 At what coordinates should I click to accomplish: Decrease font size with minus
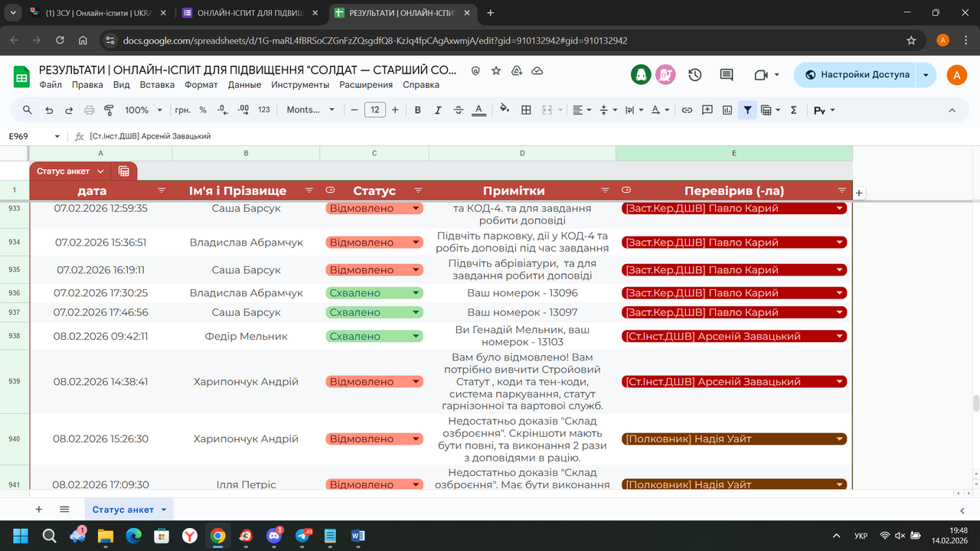(354, 110)
